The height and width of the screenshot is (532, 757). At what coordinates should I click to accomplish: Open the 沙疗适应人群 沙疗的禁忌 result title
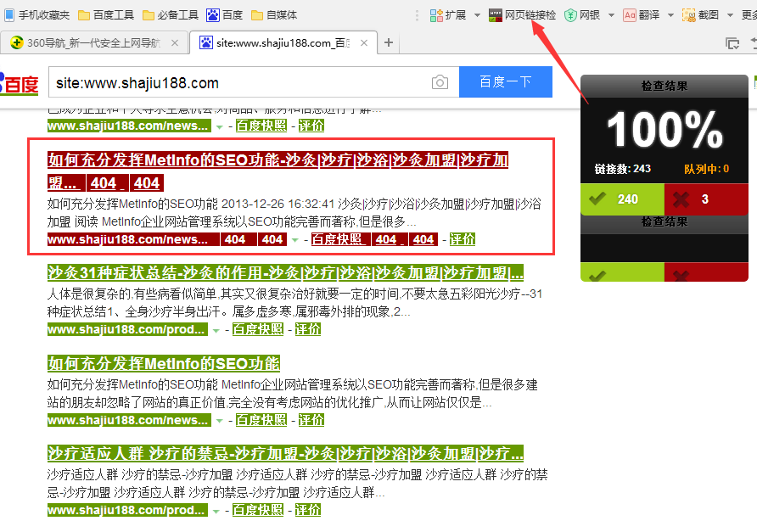[285, 454]
